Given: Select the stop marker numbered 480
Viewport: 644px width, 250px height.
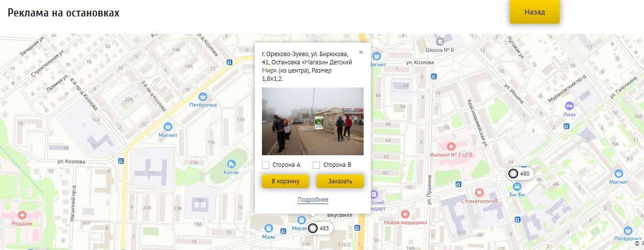Looking at the screenshot, I should 519,173.
